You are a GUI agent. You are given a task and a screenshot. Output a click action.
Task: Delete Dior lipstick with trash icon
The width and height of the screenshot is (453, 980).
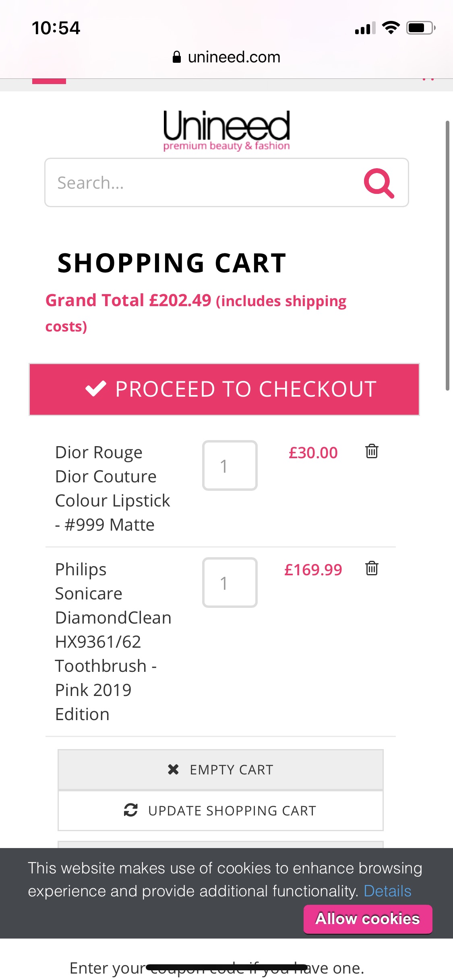point(372,451)
